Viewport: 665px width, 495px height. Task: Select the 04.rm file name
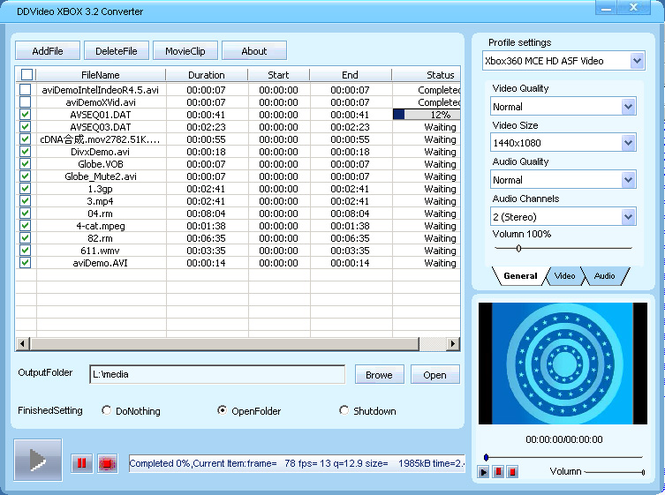pos(100,213)
